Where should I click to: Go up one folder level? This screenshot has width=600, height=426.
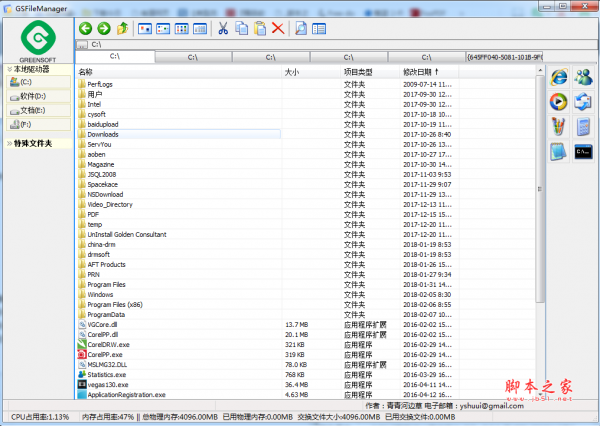click(122, 28)
